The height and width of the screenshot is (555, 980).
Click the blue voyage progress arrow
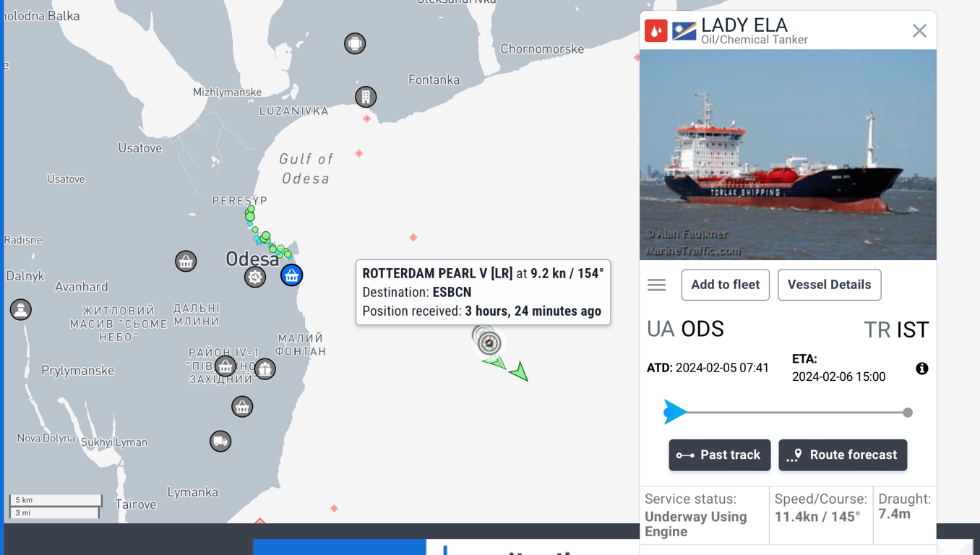[x=674, y=412]
